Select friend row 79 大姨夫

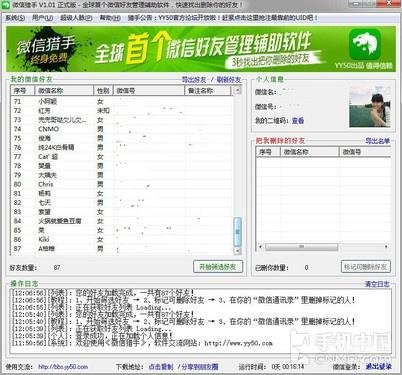coord(122,175)
